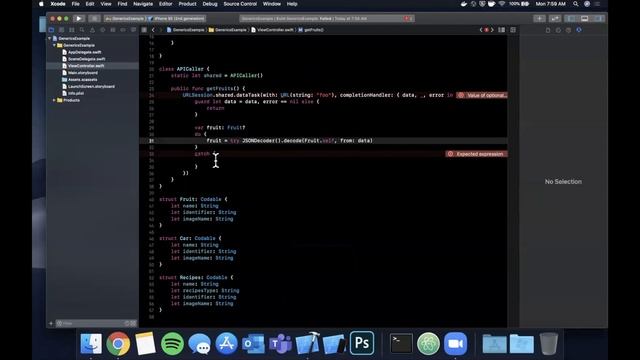Open the related items editor menu
640x360 pixels.
point(144,30)
